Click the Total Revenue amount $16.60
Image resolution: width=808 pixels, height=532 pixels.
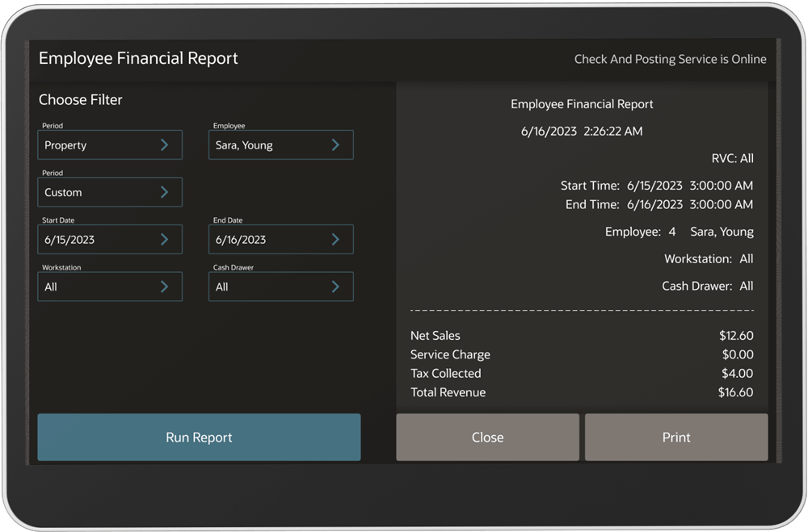coord(735,392)
